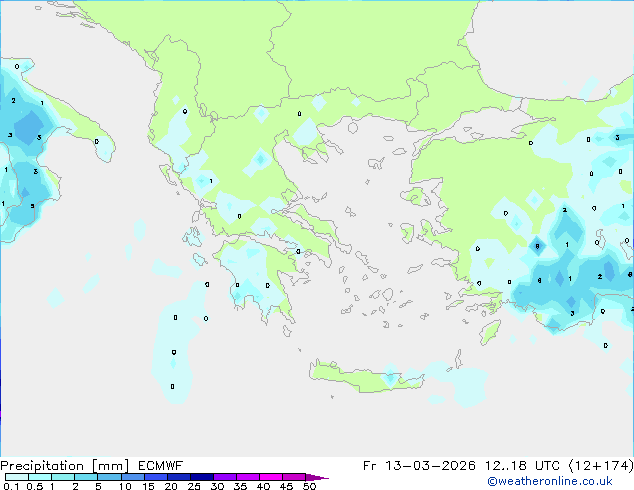
Task: Pick the 10–15 mm blue legend swatch
Action: point(132,477)
